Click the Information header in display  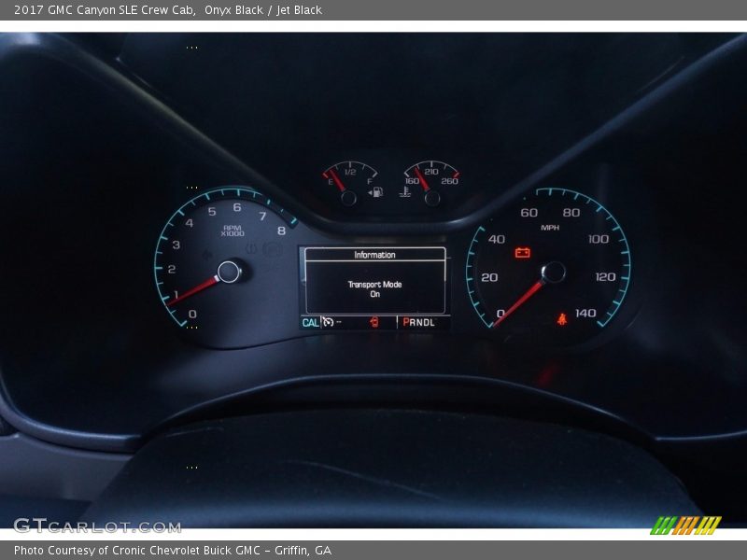tap(375, 255)
